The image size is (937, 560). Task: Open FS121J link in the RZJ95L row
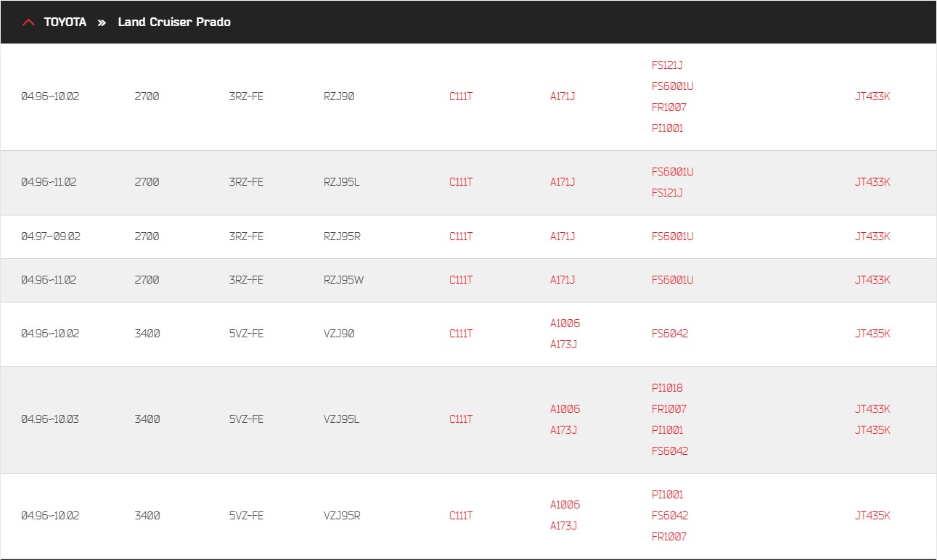(x=667, y=193)
